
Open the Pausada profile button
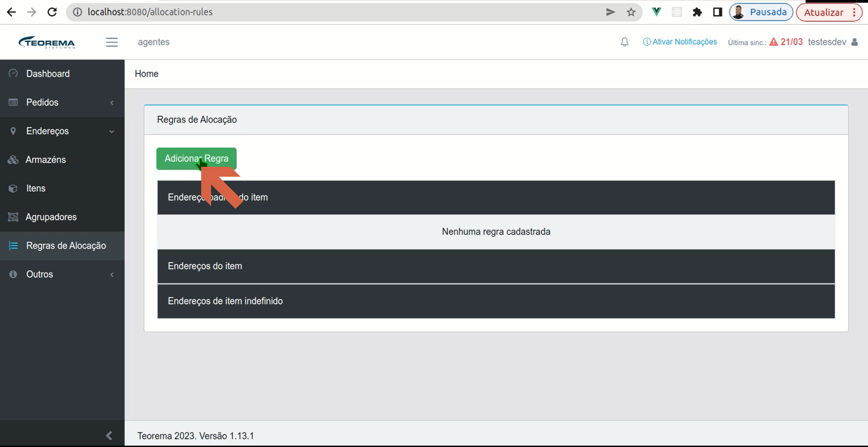pyautogui.click(x=761, y=12)
